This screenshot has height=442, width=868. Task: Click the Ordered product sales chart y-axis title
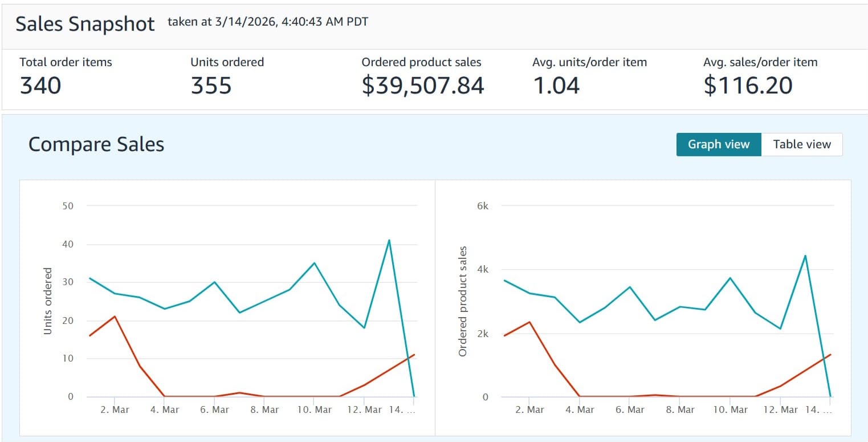463,301
